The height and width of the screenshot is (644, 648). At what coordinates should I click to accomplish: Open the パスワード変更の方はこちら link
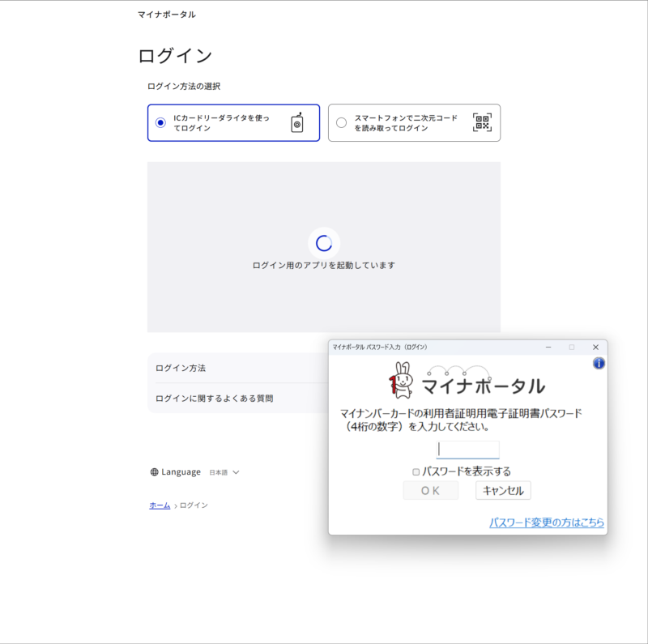click(x=546, y=522)
